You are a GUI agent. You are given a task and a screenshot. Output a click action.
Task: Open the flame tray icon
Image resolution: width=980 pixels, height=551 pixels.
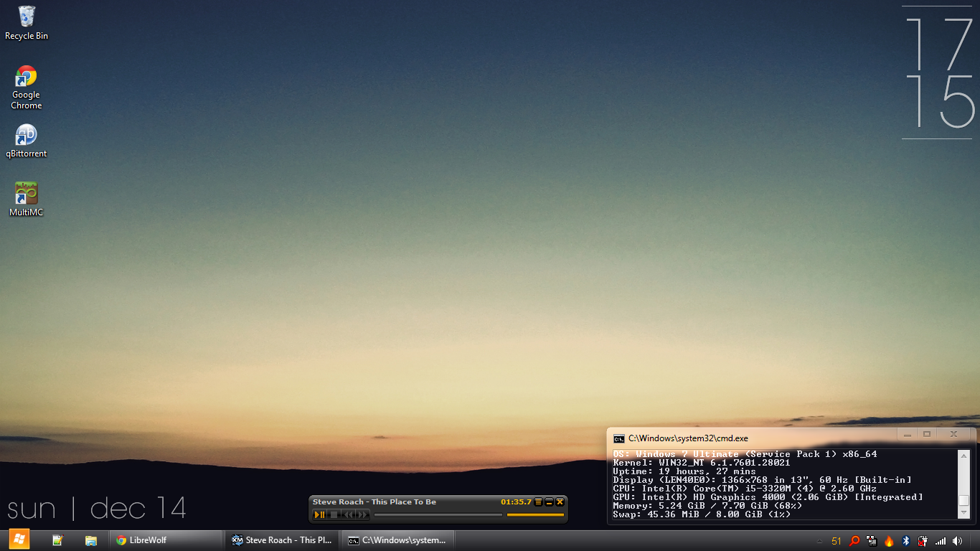click(x=889, y=541)
